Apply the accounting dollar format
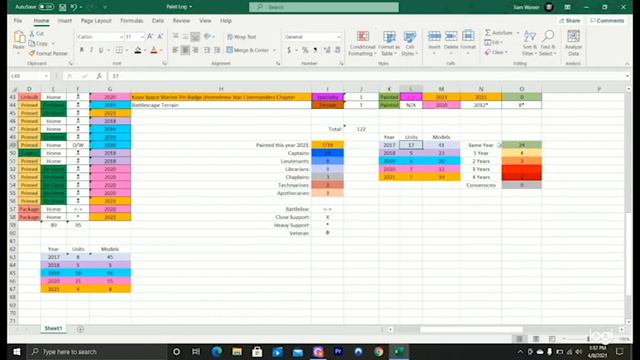Image resolution: width=640 pixels, height=360 pixels. point(289,50)
